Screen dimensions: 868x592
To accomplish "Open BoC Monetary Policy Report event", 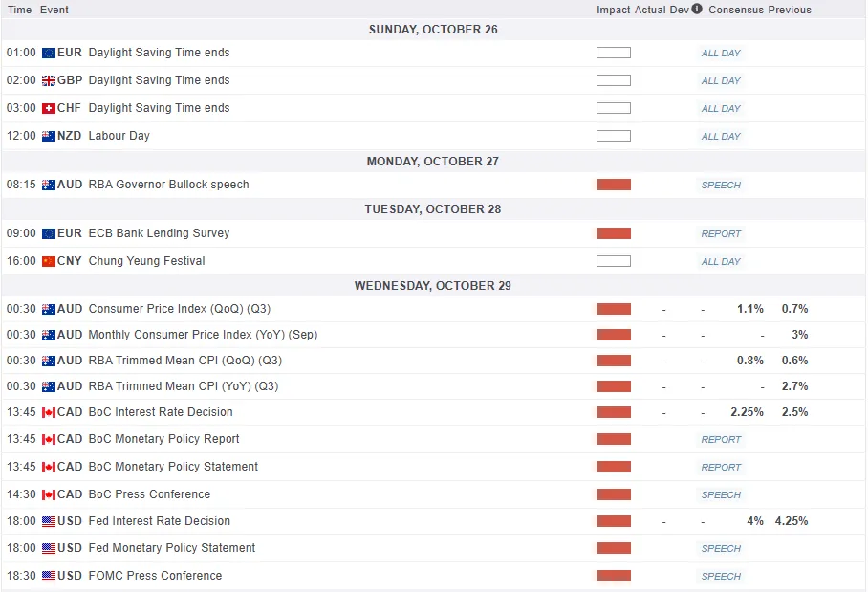I will click(163, 439).
